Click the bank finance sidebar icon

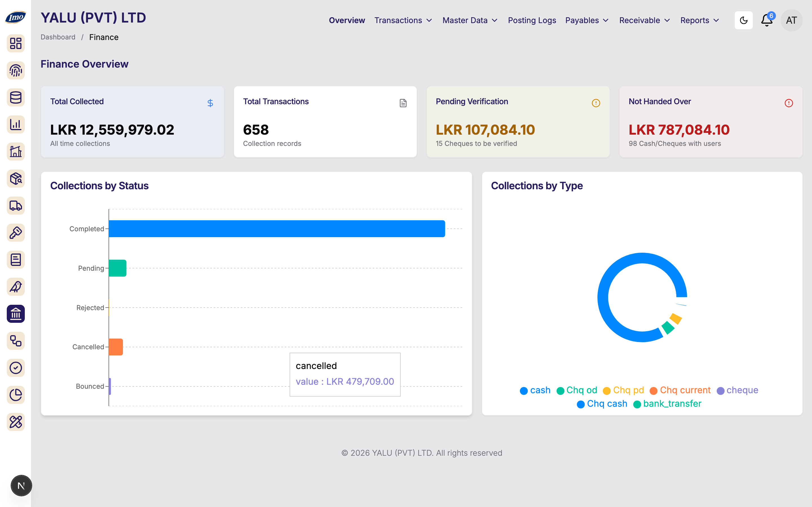click(16, 314)
